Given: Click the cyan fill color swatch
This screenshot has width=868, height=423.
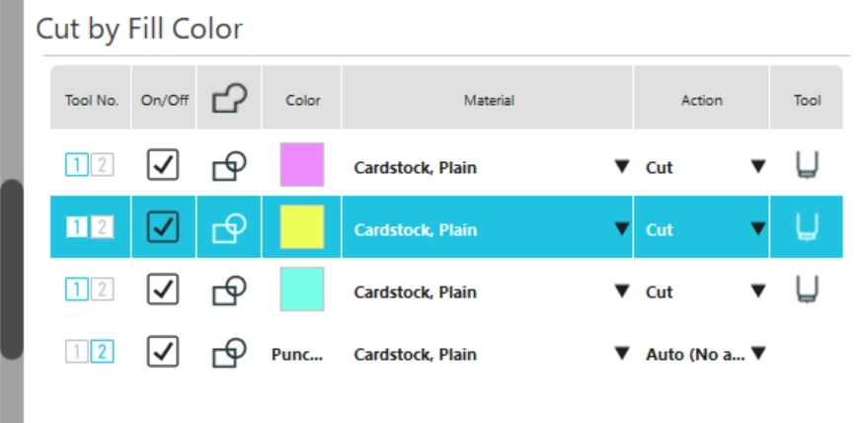Looking at the screenshot, I should coord(302,290).
